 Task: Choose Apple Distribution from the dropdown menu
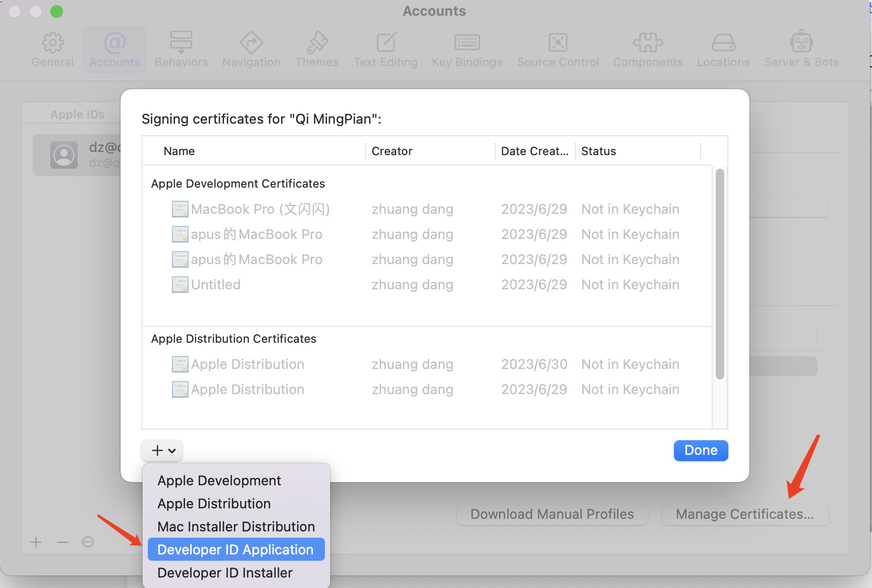coord(236,504)
